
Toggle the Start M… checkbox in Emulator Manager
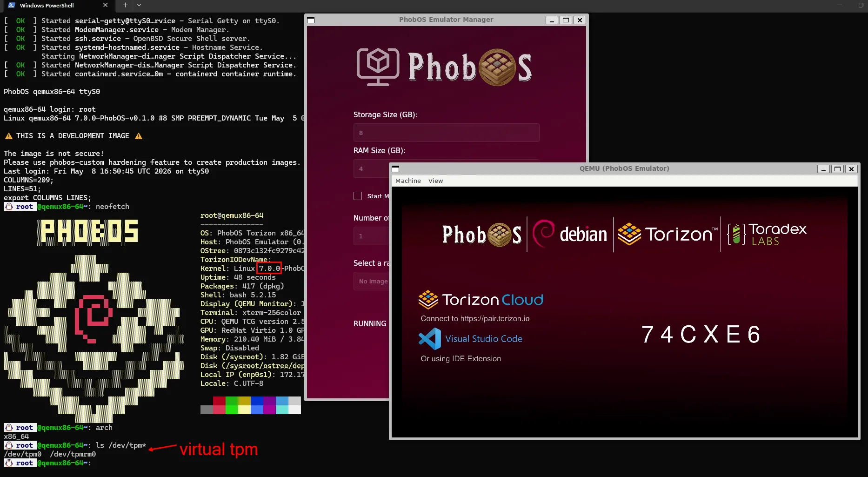358,196
